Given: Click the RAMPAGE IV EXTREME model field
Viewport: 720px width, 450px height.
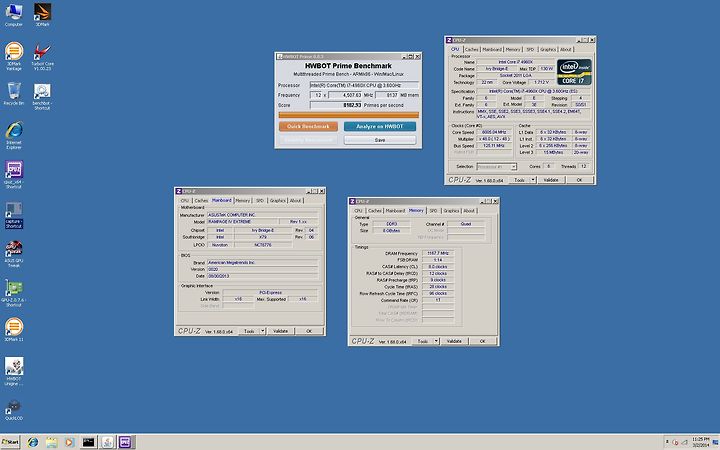Looking at the screenshot, I should point(242,221).
